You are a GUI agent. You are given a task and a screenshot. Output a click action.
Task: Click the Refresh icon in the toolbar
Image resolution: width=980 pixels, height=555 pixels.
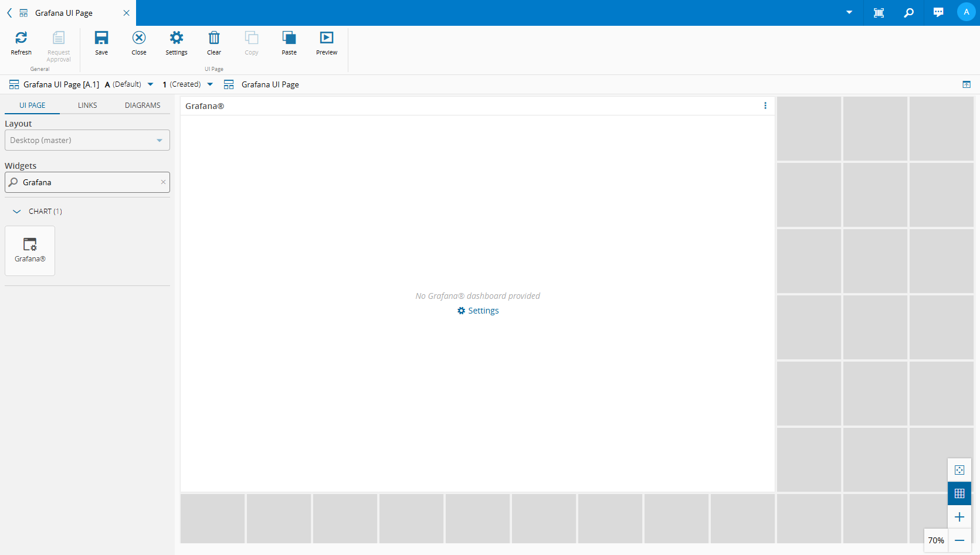(21, 38)
